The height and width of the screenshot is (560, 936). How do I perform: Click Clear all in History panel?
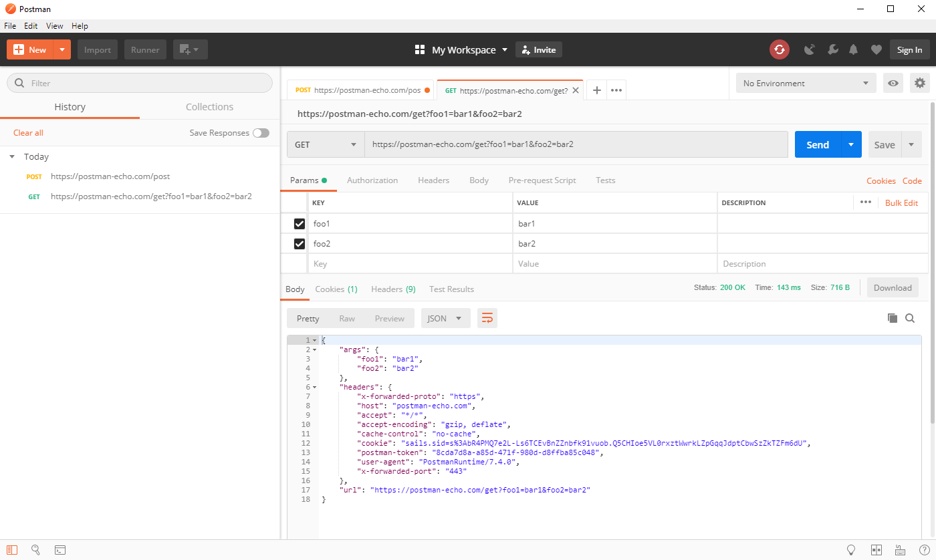(x=28, y=132)
